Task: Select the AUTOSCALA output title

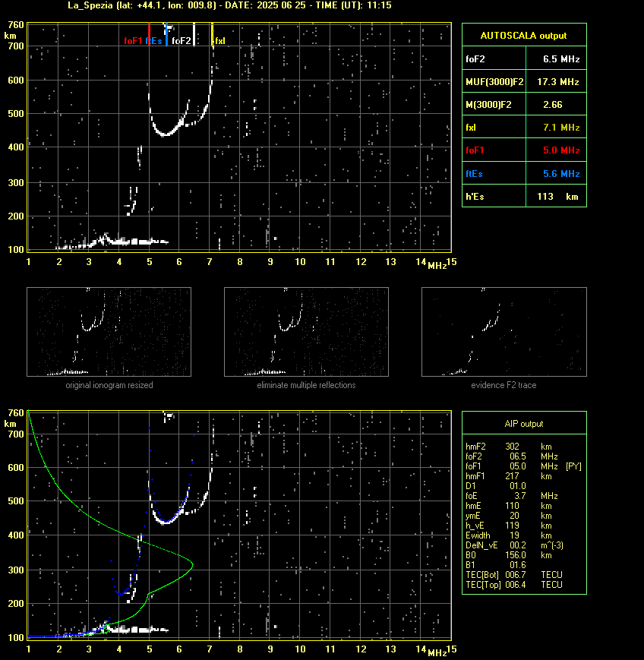Action: point(523,36)
